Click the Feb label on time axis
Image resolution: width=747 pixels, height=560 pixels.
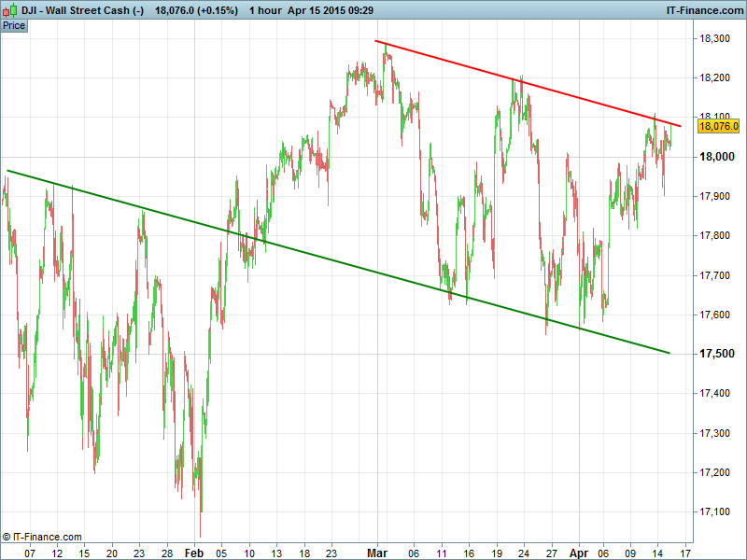(194, 553)
